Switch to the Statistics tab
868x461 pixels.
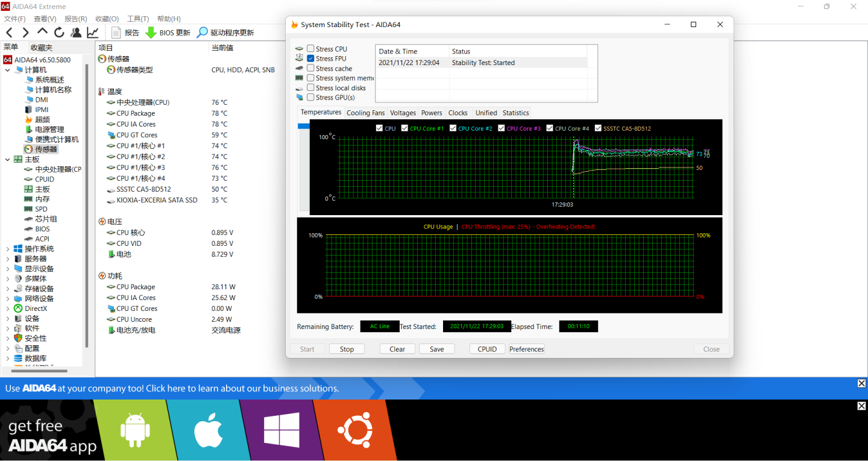tap(515, 113)
